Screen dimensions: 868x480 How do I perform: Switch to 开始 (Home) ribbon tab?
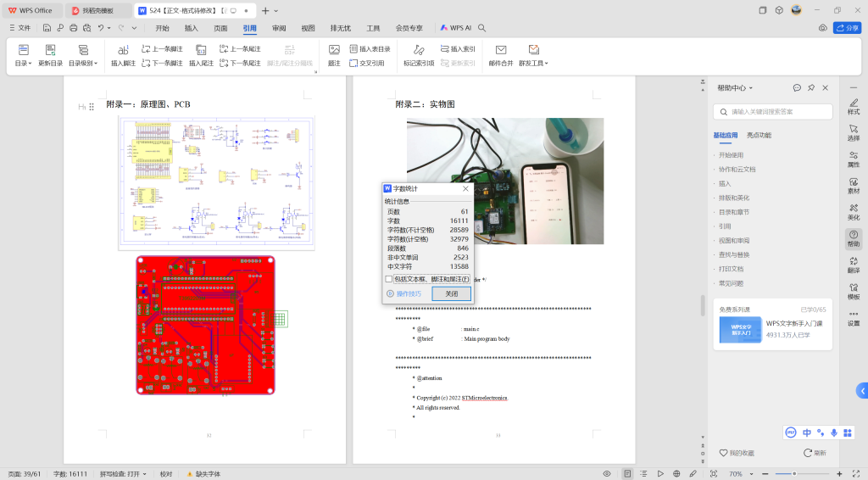[162, 28]
